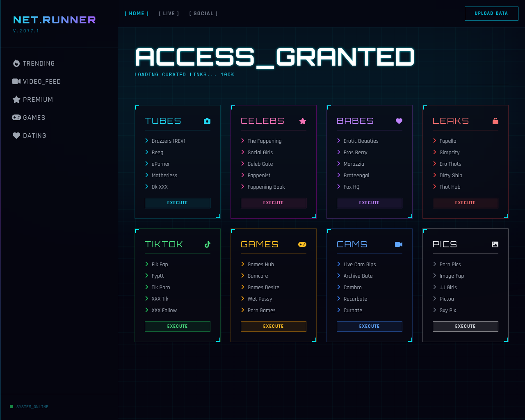Select the TRENDING flame icon in sidebar
525x420 pixels.
tap(16, 63)
